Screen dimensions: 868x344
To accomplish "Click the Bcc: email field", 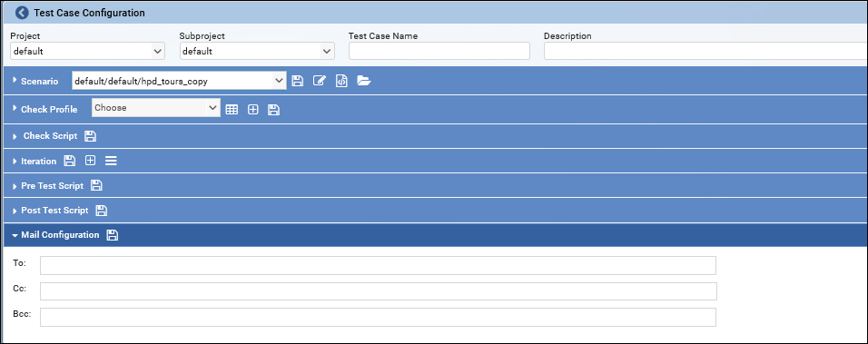I will [x=378, y=317].
